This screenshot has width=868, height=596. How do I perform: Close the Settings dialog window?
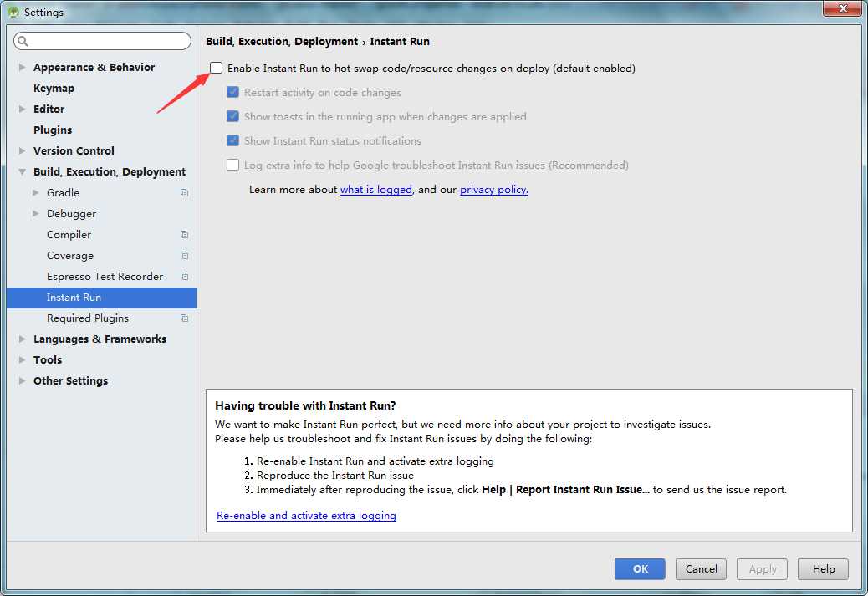[x=842, y=8]
